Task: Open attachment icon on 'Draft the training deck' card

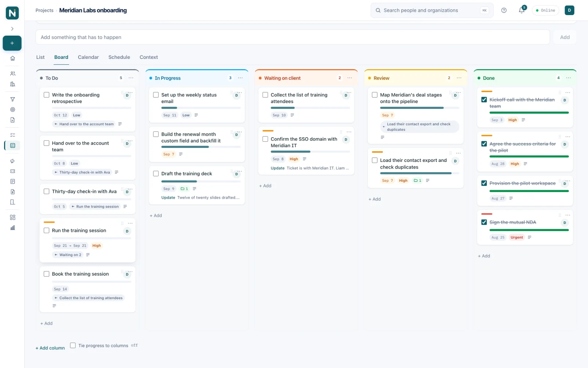Action: tap(184, 189)
